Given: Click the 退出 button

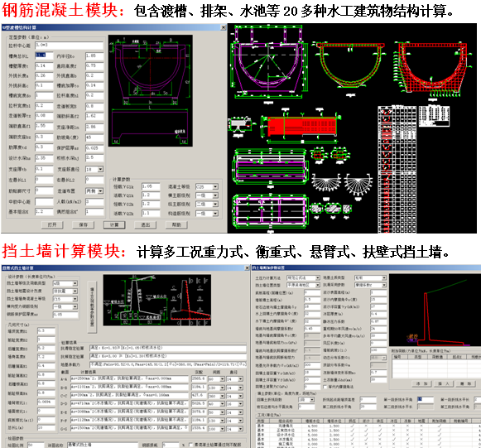Looking at the screenshot, I should pyautogui.click(x=146, y=225).
